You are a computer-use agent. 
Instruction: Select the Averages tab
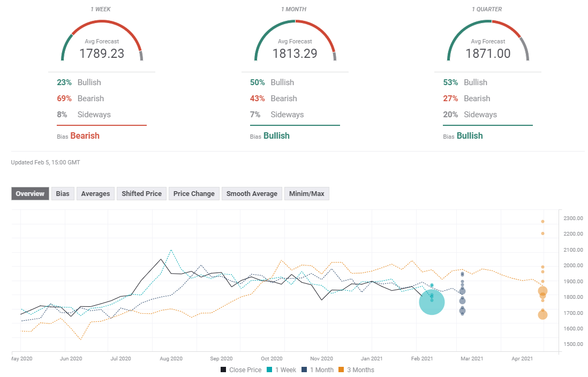tap(95, 194)
